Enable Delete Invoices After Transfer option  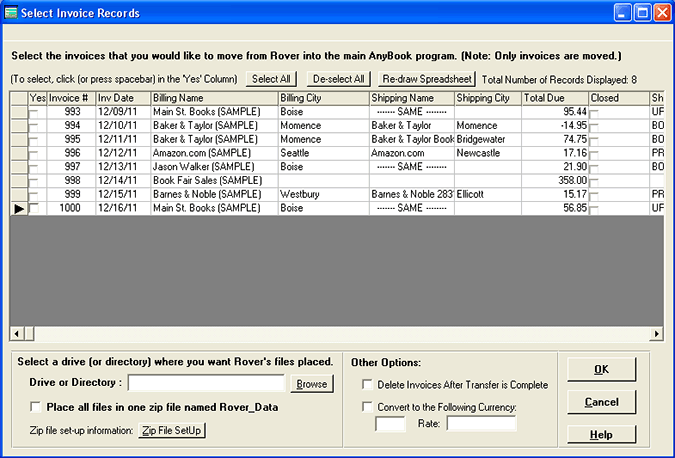coord(367,384)
